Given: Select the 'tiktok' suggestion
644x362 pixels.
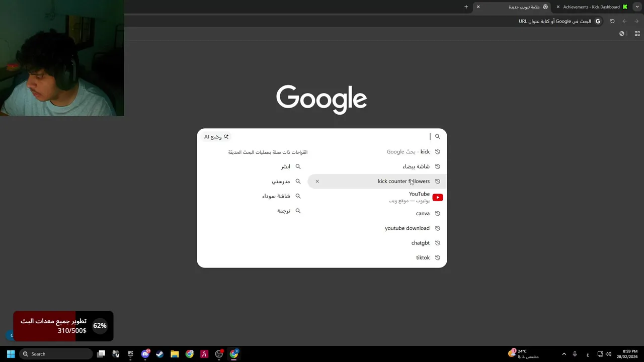Looking at the screenshot, I should pyautogui.click(x=376, y=257).
